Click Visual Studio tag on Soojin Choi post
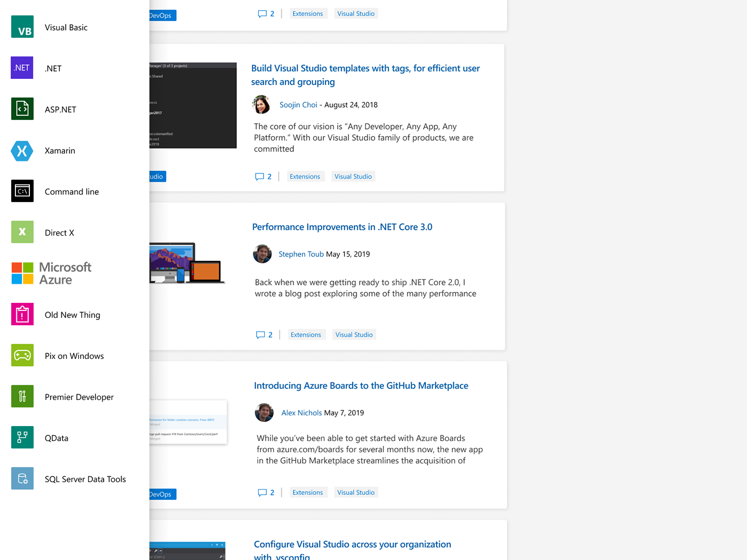The image size is (747, 560). pos(353,177)
